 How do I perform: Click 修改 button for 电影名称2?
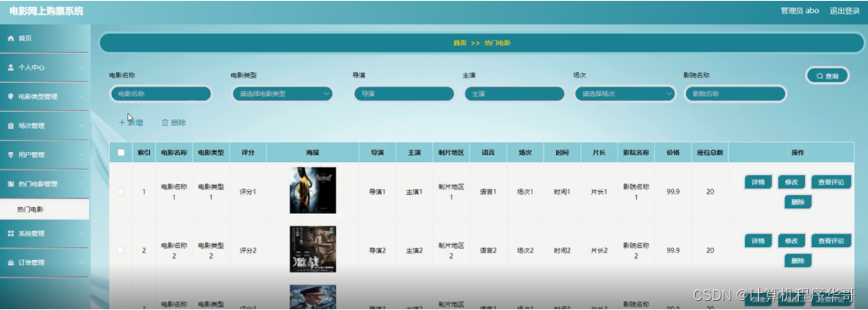click(792, 240)
